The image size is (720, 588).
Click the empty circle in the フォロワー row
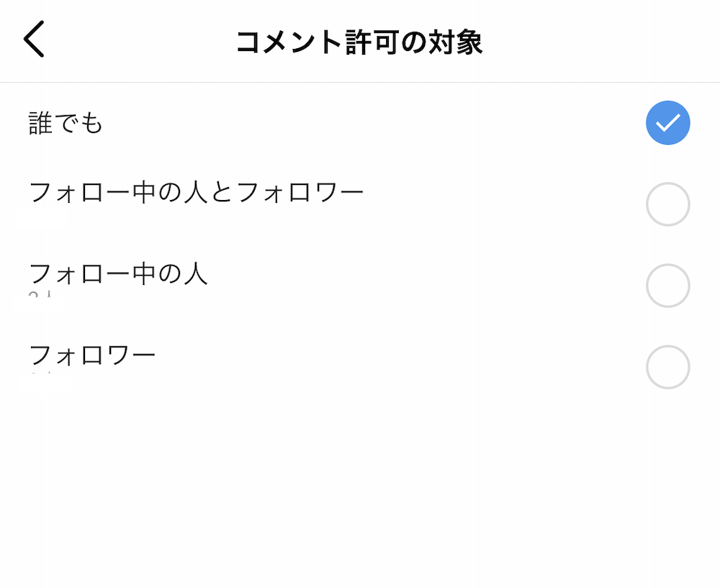click(x=667, y=367)
